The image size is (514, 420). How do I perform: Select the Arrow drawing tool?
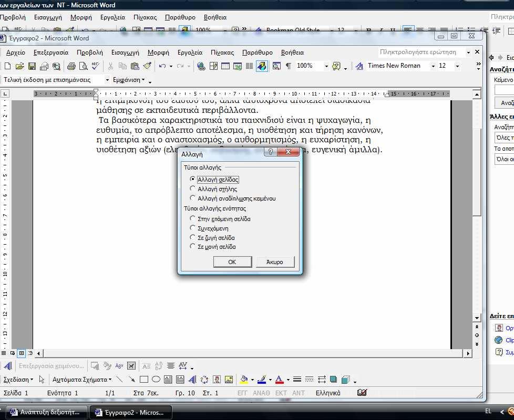coord(132,380)
